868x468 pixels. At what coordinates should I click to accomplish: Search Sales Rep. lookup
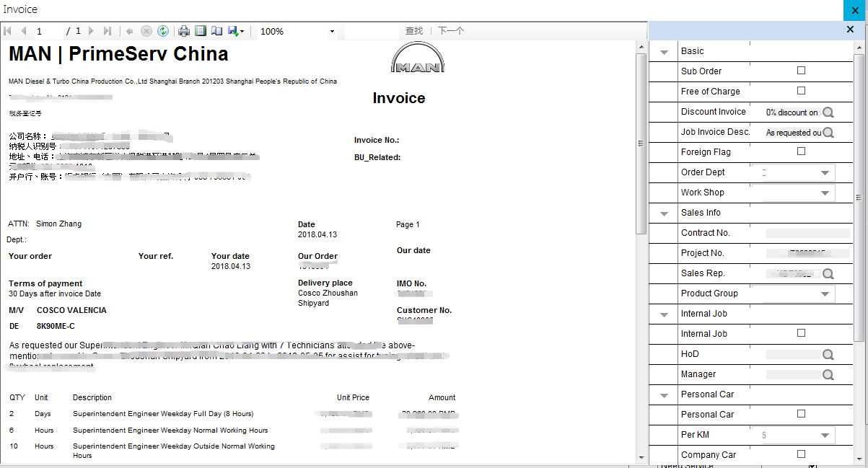pos(828,274)
